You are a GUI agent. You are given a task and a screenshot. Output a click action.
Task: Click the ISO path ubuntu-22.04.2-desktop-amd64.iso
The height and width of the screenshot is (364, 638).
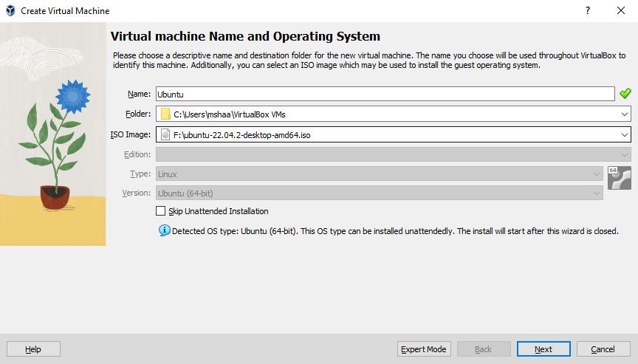point(241,135)
